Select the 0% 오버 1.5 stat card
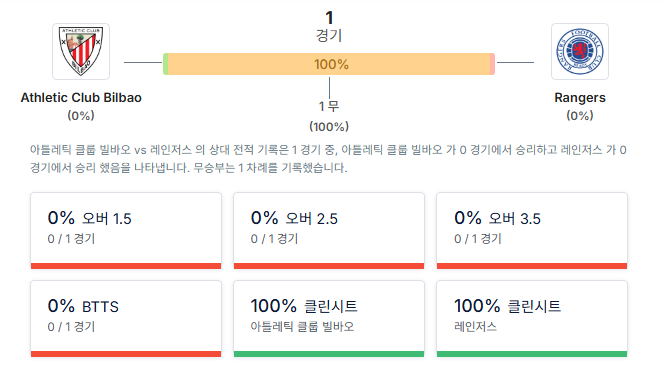This screenshot has width=665, height=369. pos(126,230)
